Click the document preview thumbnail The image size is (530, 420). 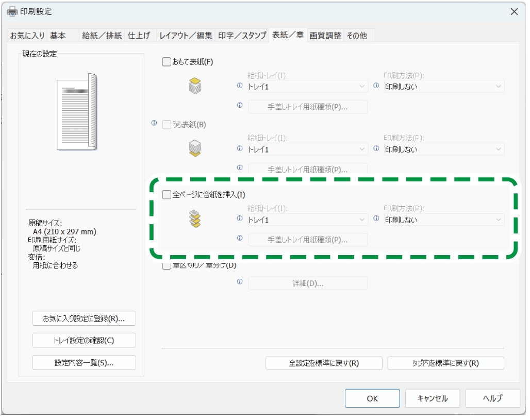coord(77,112)
